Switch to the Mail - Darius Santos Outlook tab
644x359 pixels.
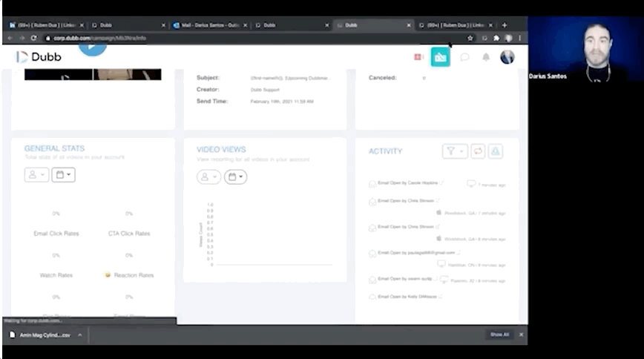(210, 25)
